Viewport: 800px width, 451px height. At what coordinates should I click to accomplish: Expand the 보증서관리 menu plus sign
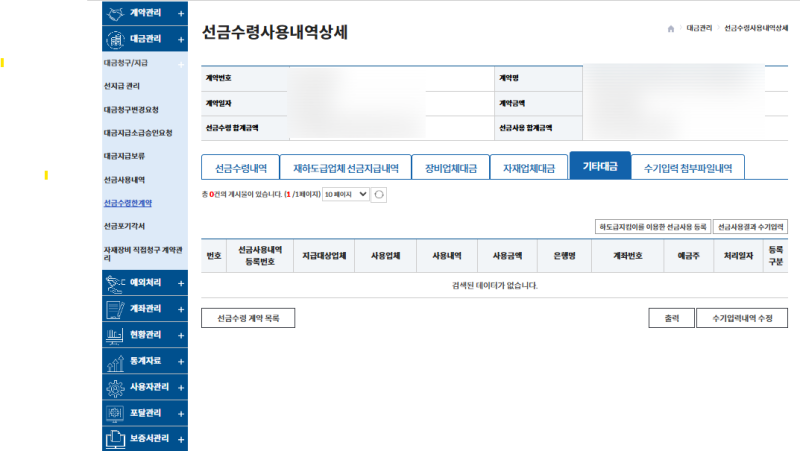point(181,439)
